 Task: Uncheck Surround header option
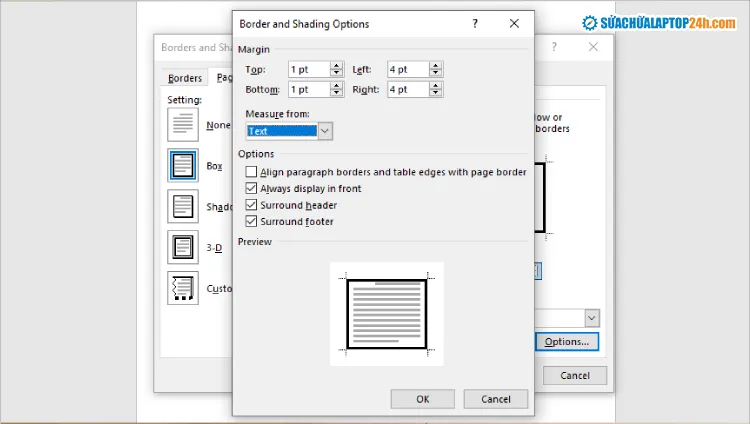click(x=251, y=205)
